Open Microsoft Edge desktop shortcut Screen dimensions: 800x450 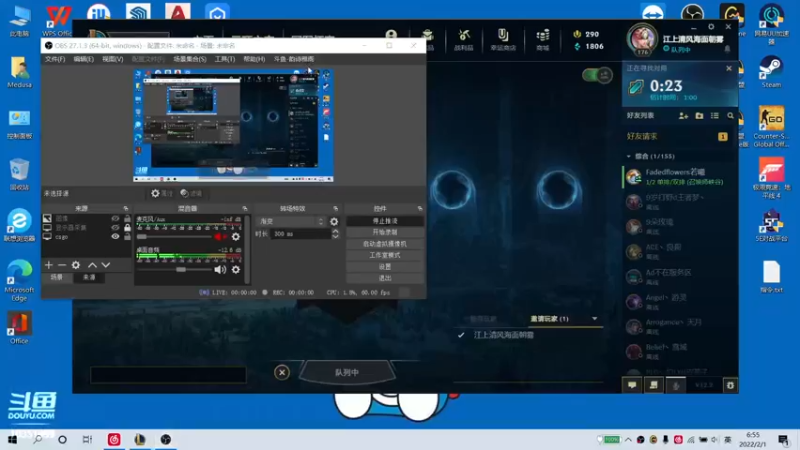[19, 281]
